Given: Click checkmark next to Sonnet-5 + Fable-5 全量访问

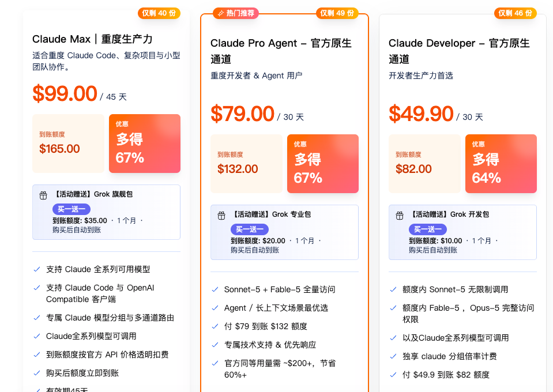Looking at the screenshot, I should tap(215, 289).
